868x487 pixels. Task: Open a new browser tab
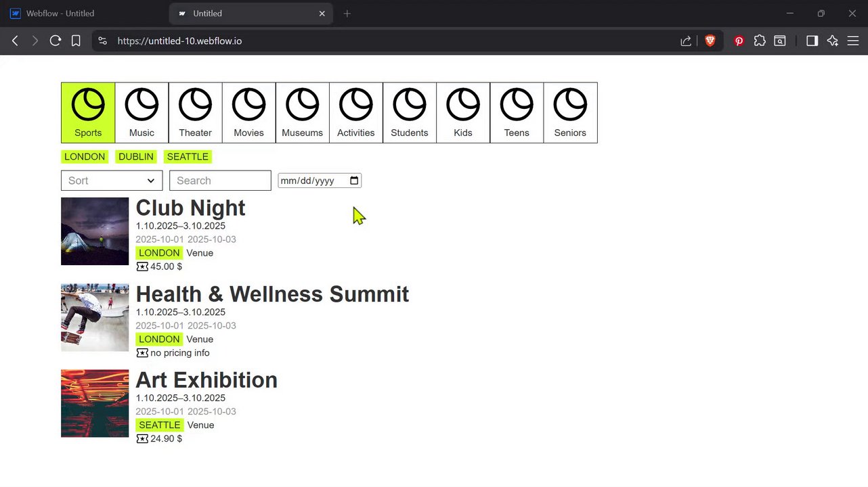(347, 14)
